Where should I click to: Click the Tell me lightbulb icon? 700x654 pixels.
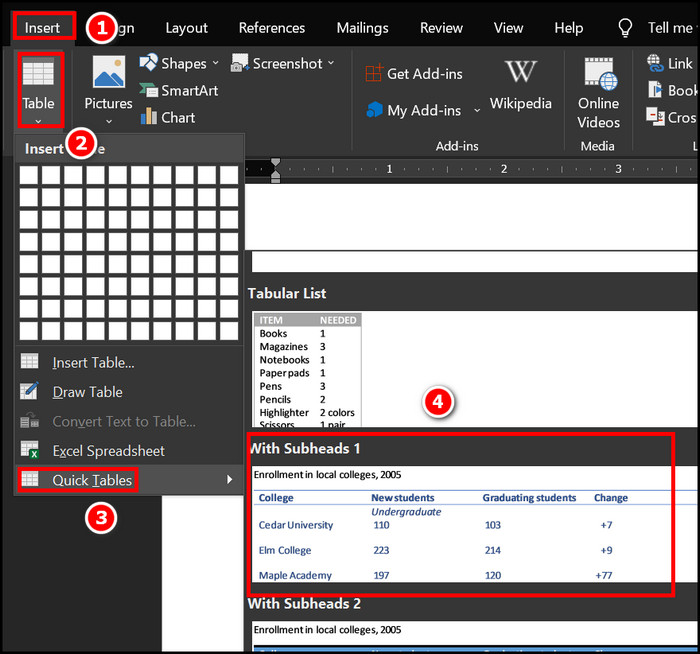pos(626,27)
